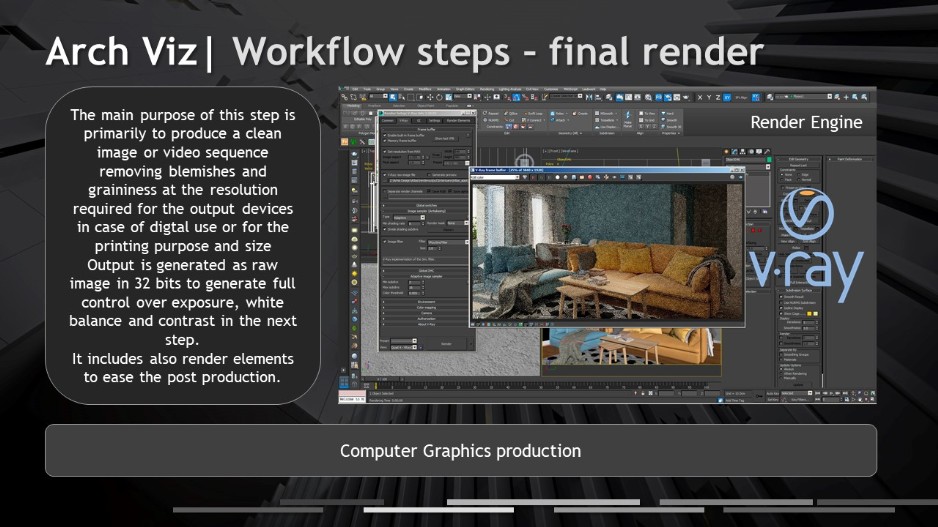Viewport: 938px width, 527px height.
Task: Click the Mirror tool in main toolbar
Action: [x=589, y=98]
